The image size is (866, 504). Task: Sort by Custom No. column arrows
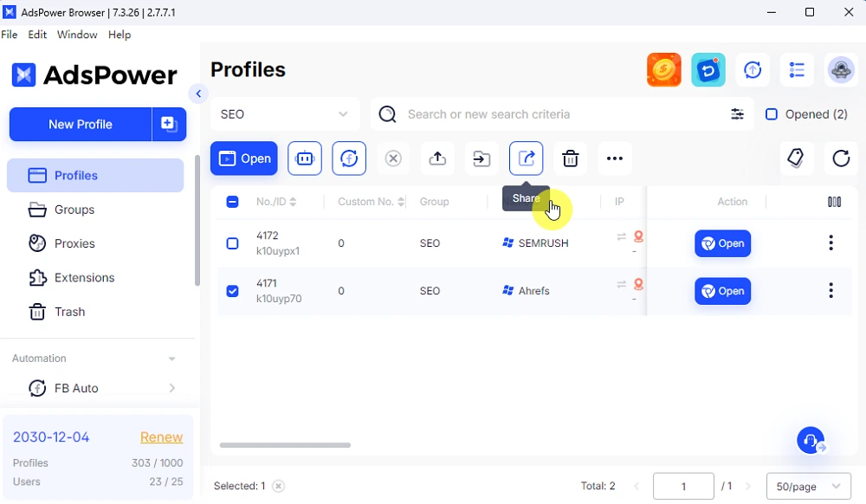[401, 202]
